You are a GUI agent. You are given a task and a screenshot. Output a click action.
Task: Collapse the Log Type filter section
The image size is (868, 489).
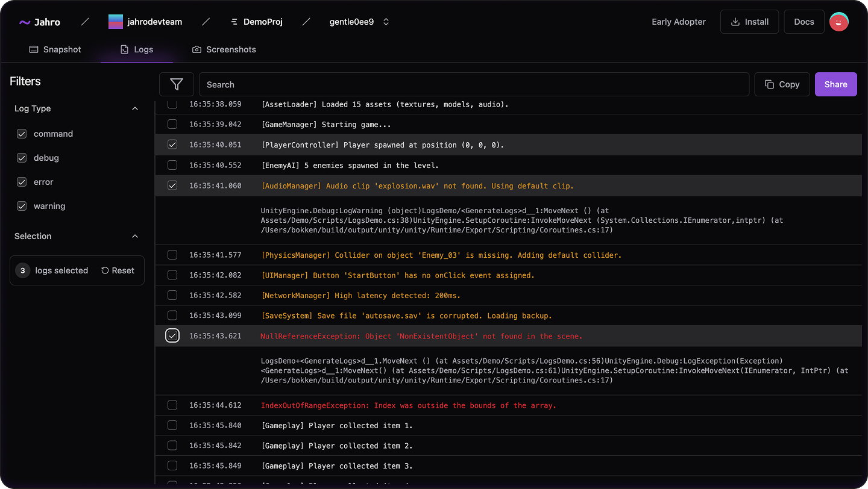tap(135, 108)
